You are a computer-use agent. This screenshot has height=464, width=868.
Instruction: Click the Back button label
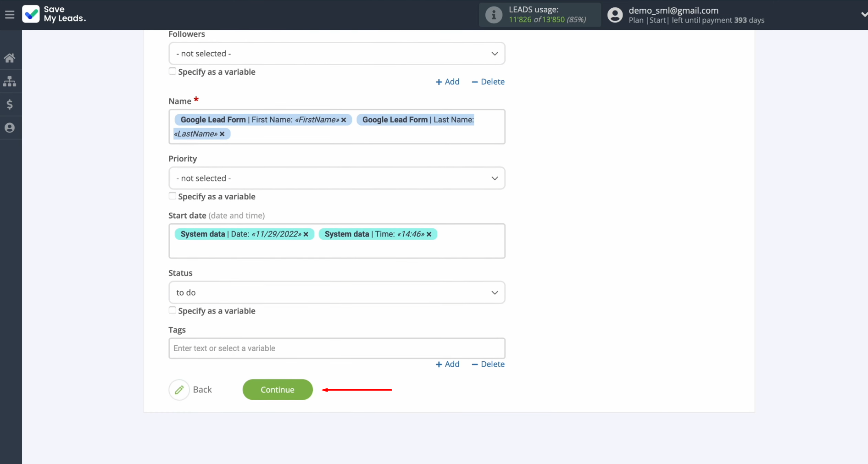(202, 390)
